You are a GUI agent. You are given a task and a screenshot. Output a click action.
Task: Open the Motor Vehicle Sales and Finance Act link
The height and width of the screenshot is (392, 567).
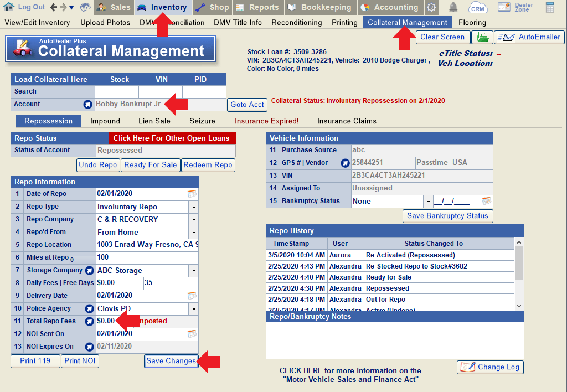[350, 375]
